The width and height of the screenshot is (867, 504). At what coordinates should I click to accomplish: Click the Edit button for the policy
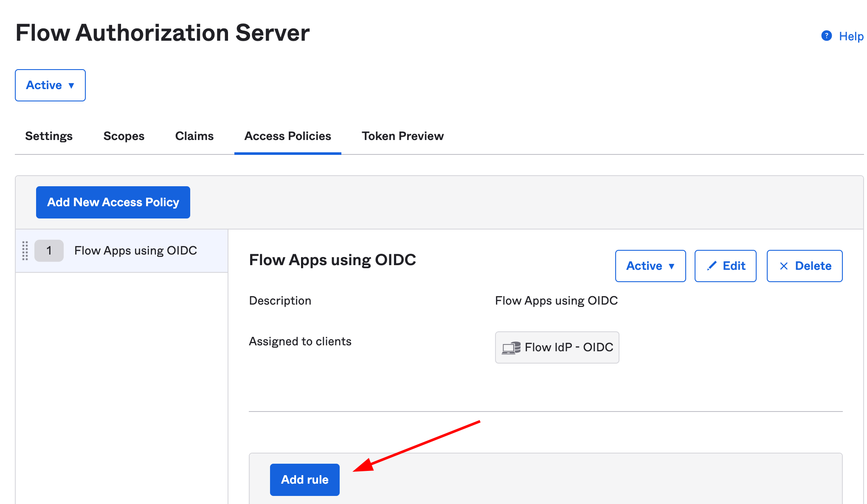tap(725, 266)
